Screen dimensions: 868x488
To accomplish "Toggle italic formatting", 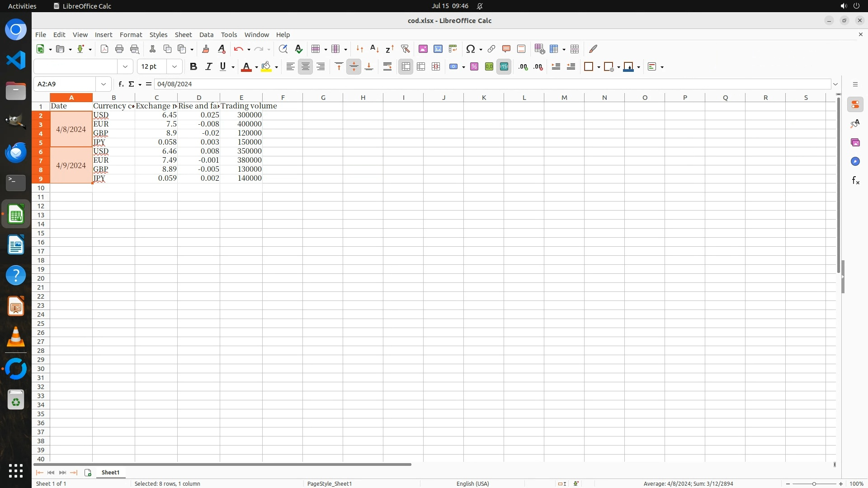I will 208,67.
